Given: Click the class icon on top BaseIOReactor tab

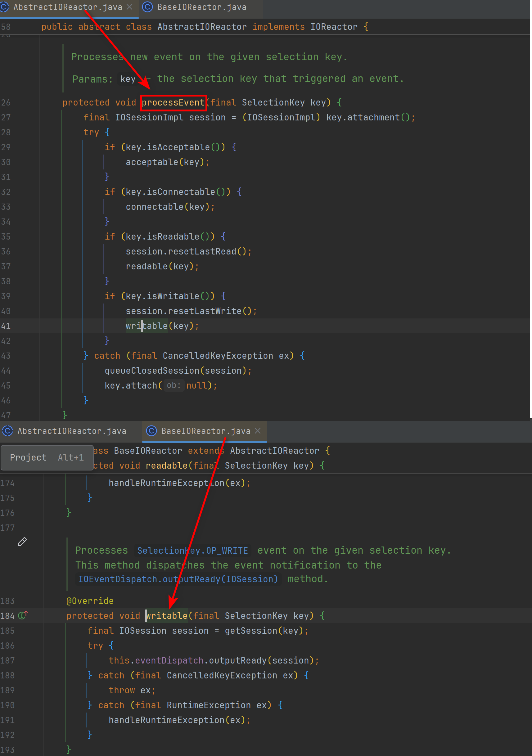Looking at the screenshot, I should pos(147,7).
